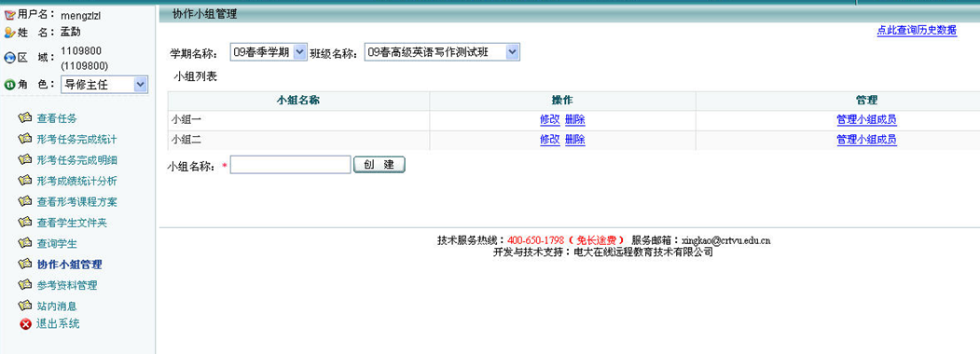Image resolution: width=980 pixels, height=354 pixels.
Task: Select 形考成绩统计分析 from the sidebar
Action: (x=76, y=181)
